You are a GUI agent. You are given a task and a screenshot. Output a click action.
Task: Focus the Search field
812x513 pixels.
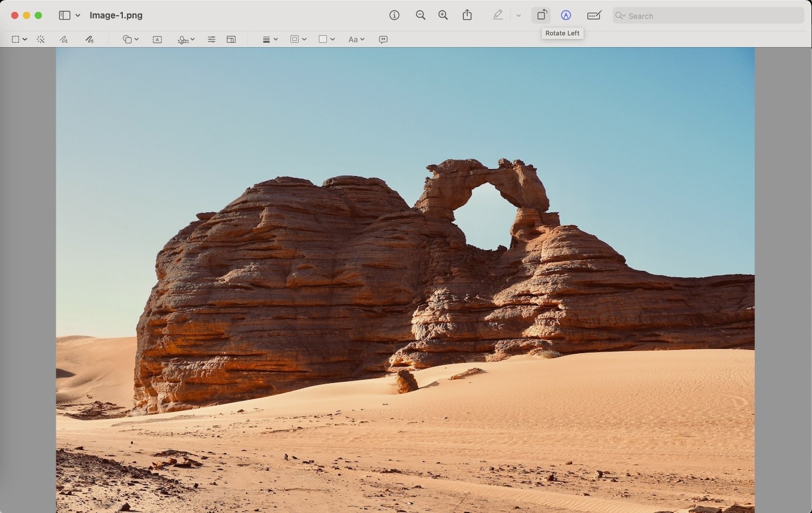709,16
